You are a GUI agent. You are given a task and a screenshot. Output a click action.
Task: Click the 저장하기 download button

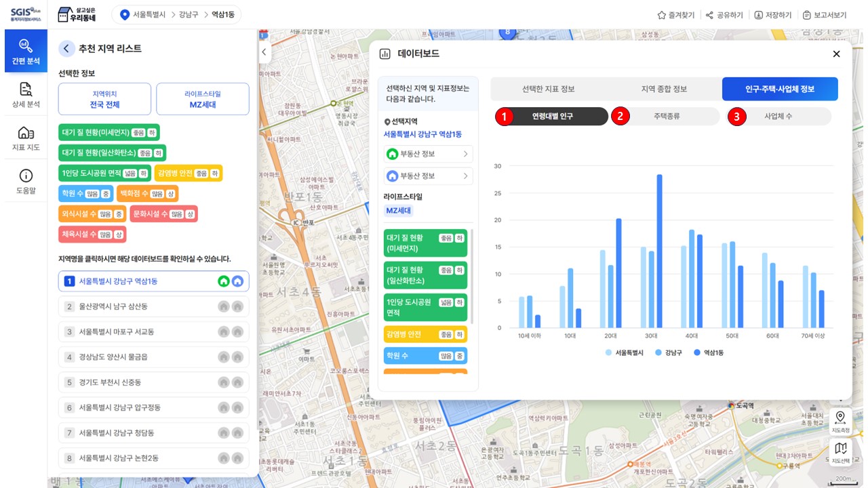(x=772, y=15)
